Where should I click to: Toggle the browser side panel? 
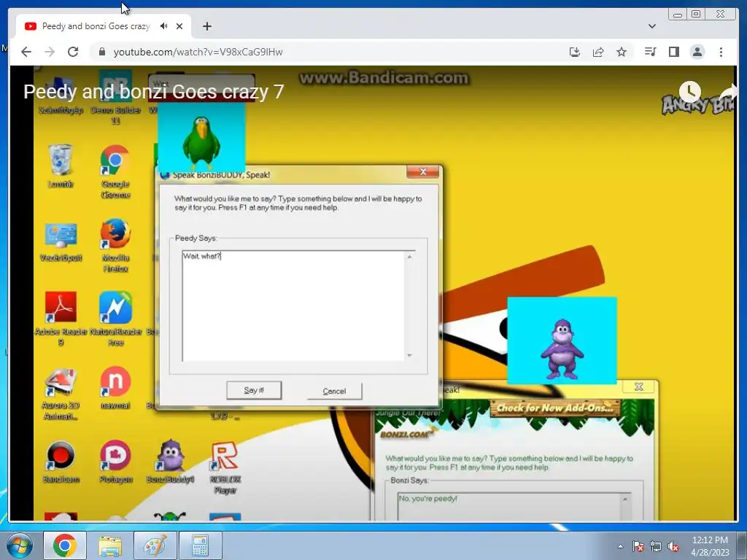coord(673,52)
